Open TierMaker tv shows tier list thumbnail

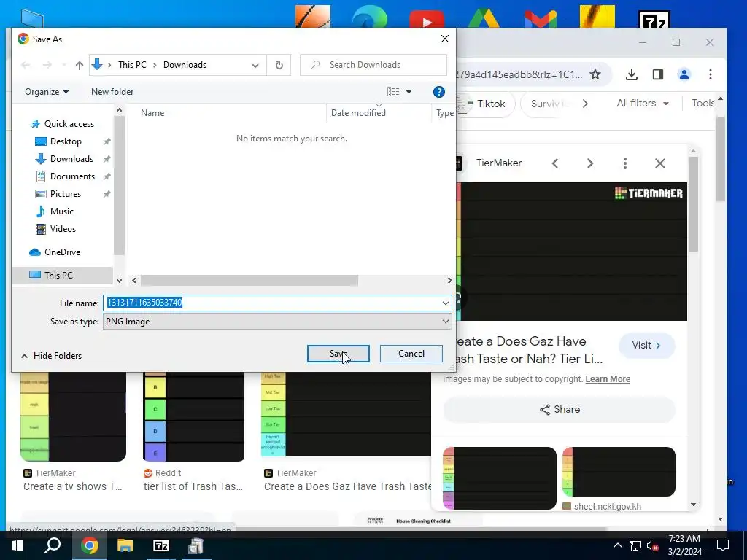tap(74, 416)
